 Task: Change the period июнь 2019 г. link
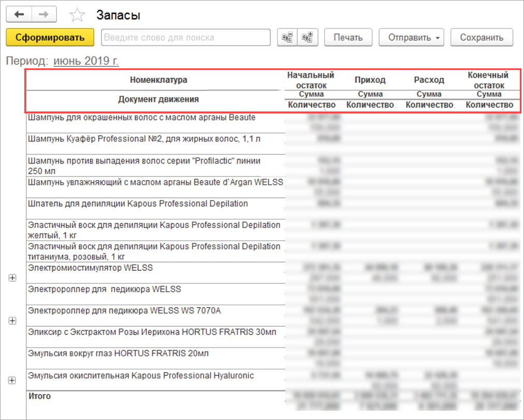click(86, 61)
